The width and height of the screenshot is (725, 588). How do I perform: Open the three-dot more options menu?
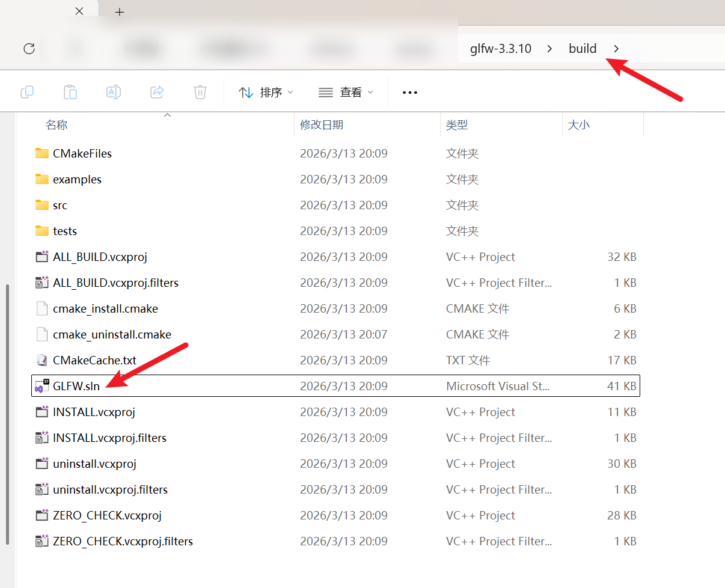(409, 93)
